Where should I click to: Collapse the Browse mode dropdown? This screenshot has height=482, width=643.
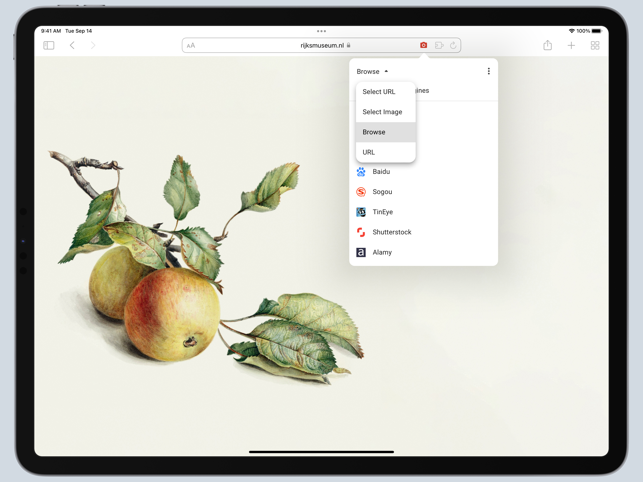pos(372,71)
